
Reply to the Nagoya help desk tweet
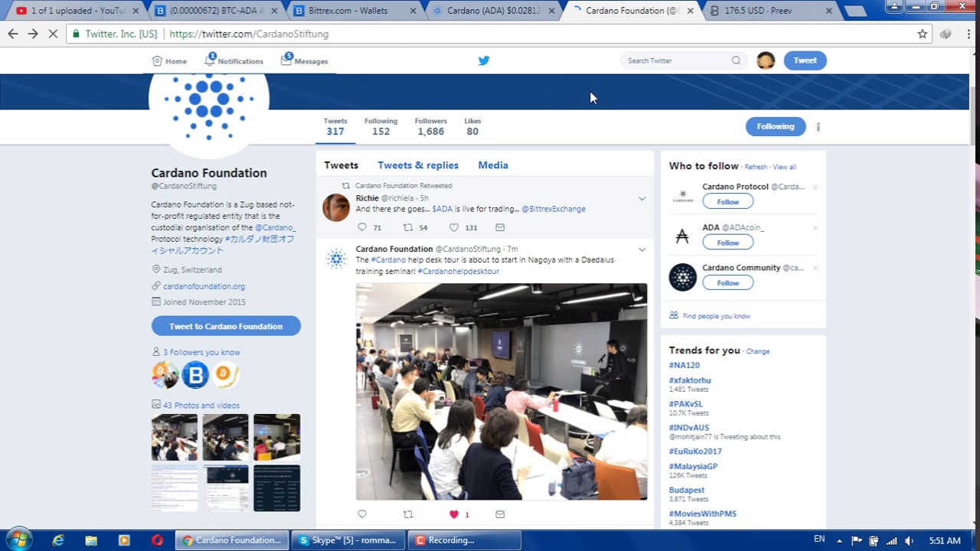tap(362, 514)
